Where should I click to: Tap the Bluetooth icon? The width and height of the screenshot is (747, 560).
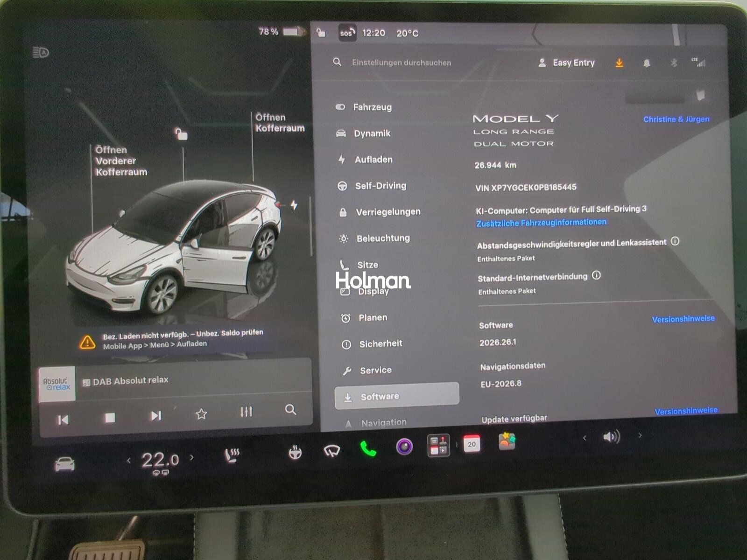pos(673,63)
